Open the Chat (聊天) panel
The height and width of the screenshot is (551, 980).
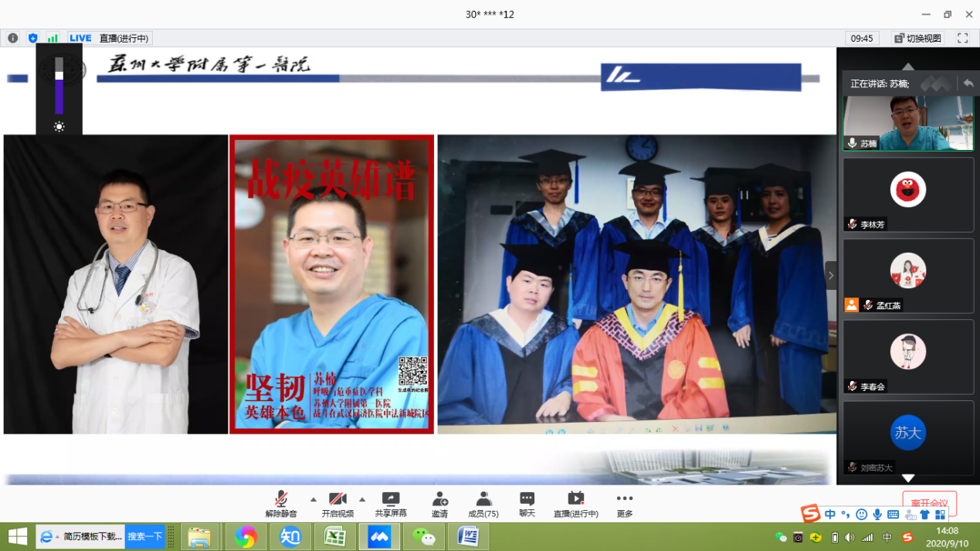(x=527, y=505)
